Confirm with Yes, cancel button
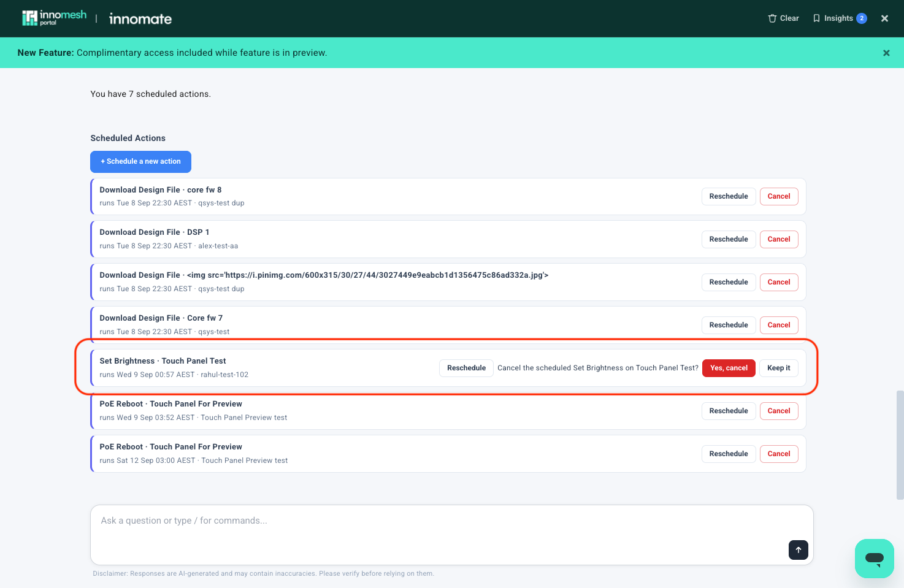Image resolution: width=904 pixels, height=588 pixels. (x=729, y=368)
